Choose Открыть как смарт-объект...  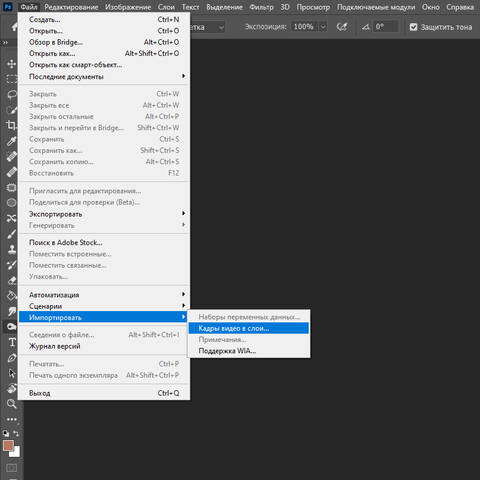click(104, 65)
